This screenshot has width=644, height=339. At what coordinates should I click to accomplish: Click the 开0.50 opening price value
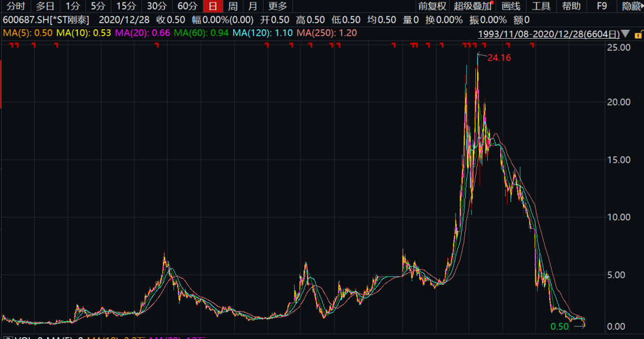pyautogui.click(x=274, y=20)
